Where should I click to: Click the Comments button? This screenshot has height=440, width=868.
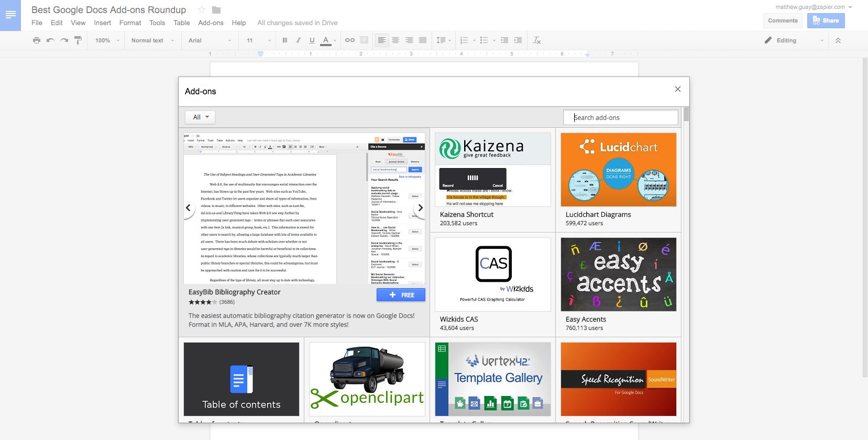tap(783, 20)
